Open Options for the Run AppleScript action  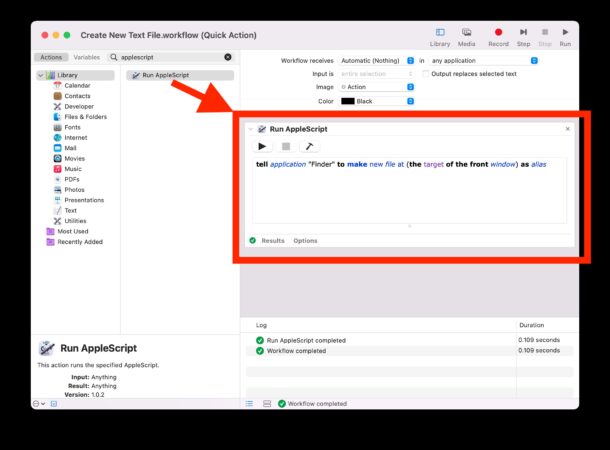tap(305, 240)
